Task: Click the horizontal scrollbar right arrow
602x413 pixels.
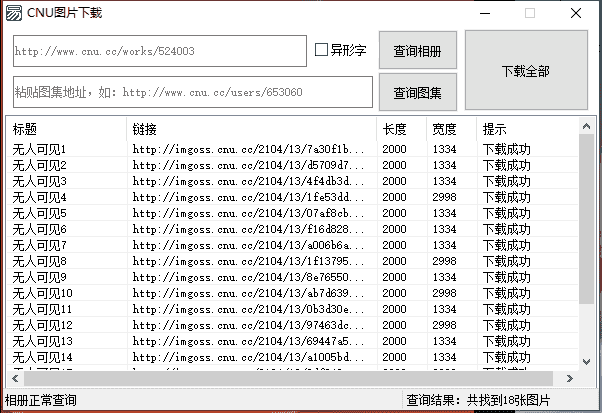Action: click(x=571, y=378)
